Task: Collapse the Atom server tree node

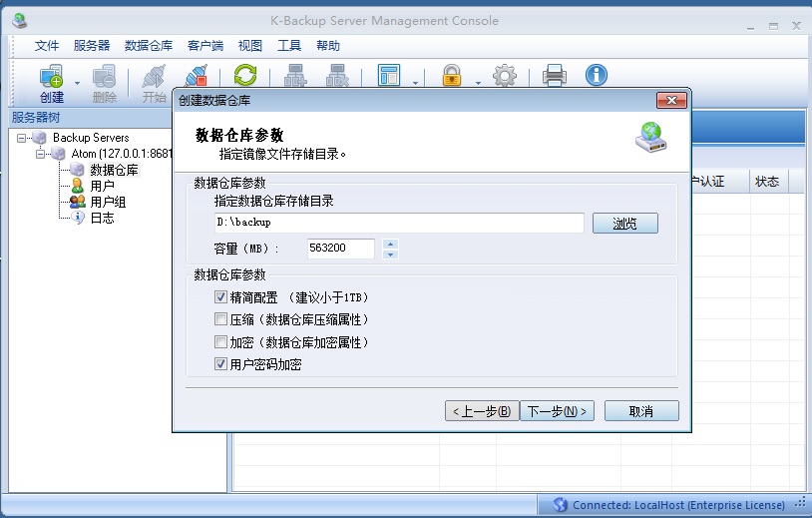Action: click(41, 154)
